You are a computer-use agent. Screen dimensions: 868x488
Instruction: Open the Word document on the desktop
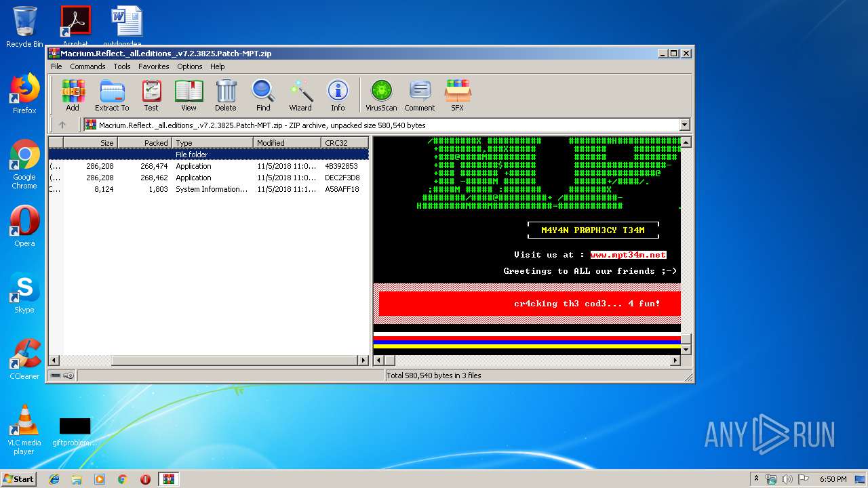click(x=127, y=27)
